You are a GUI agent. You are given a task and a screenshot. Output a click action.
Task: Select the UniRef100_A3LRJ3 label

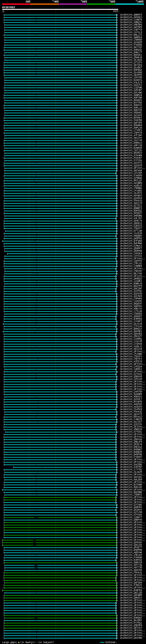pos(131,82)
